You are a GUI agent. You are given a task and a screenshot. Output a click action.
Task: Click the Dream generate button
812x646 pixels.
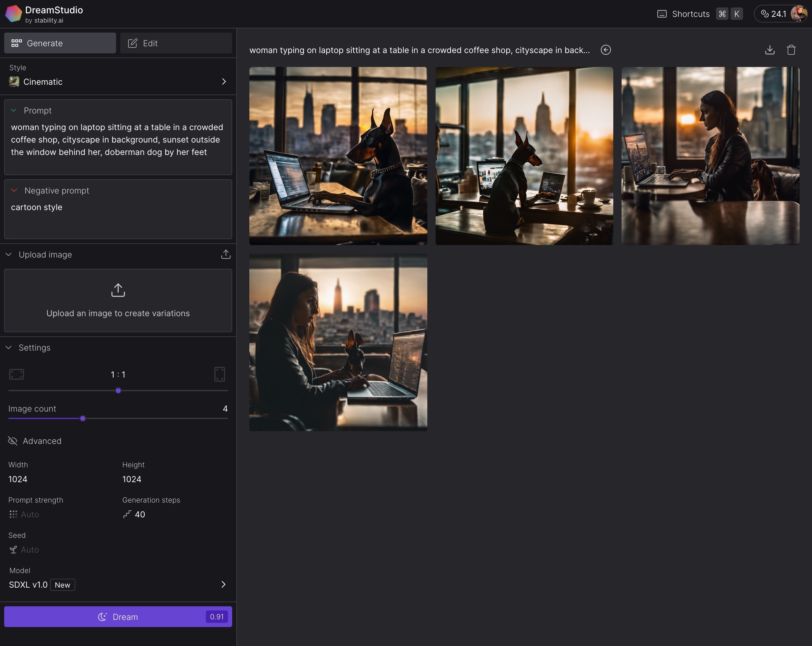tap(118, 617)
